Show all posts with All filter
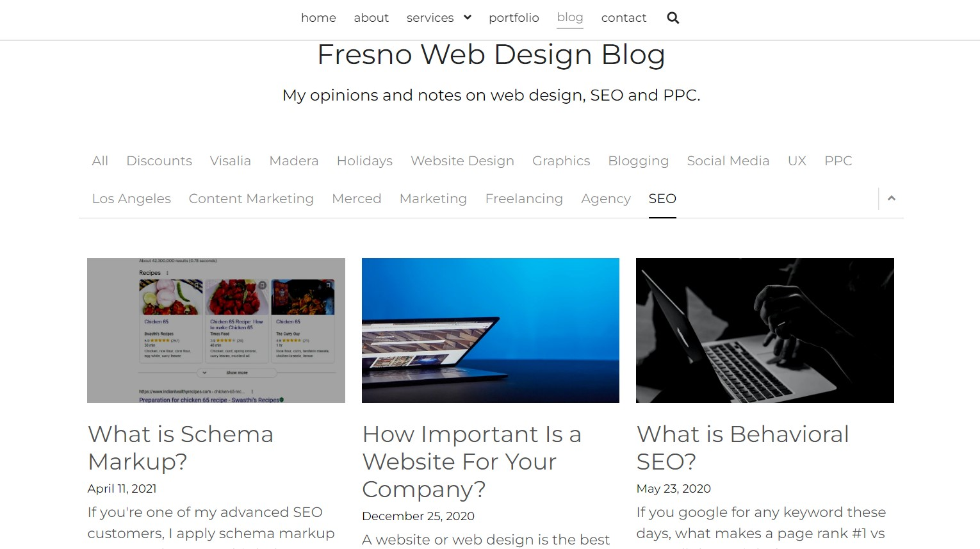The image size is (980, 549). tap(100, 161)
